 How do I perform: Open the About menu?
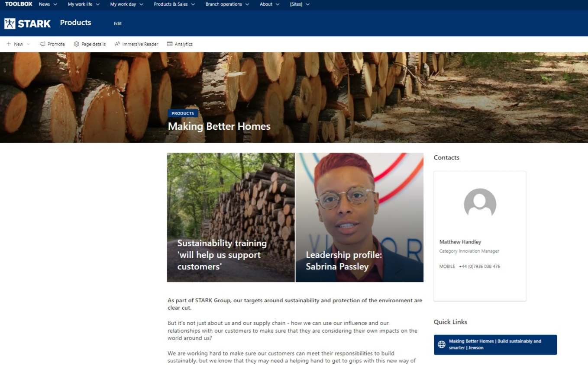(x=266, y=4)
